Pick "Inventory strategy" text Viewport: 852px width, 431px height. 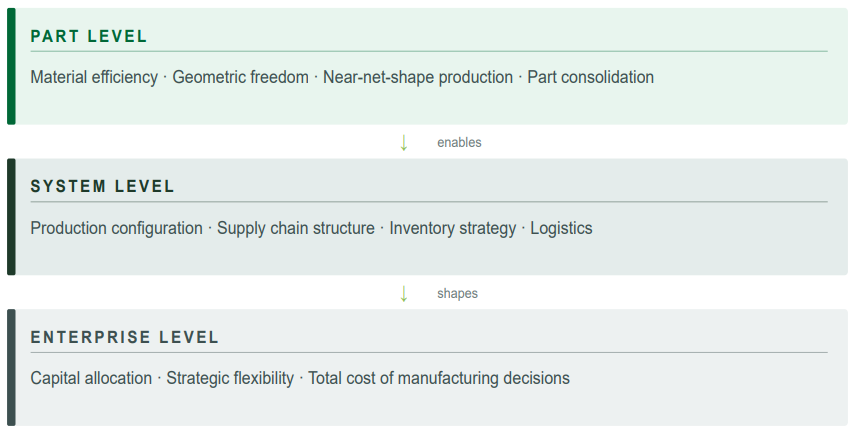click(x=453, y=228)
